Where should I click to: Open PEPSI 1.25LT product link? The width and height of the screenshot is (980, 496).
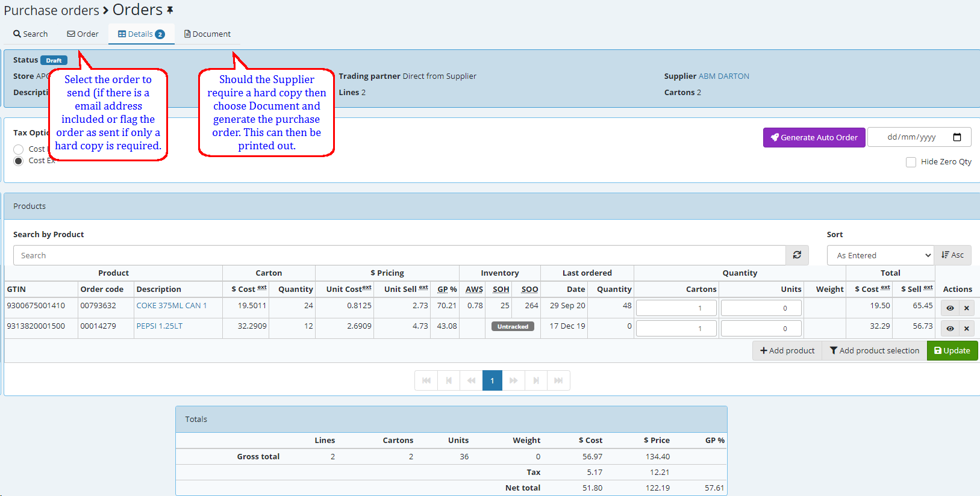160,326
